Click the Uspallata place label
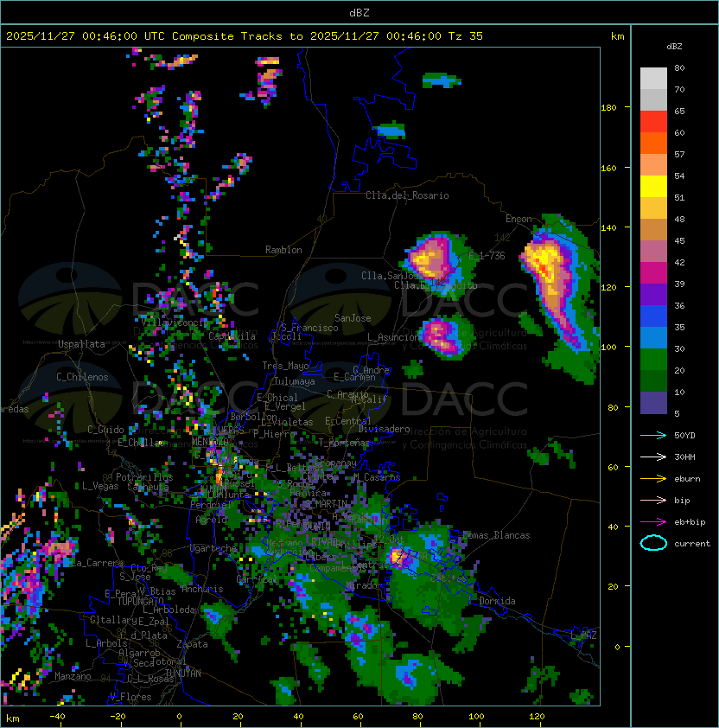The width and height of the screenshot is (719, 728). coord(81,344)
